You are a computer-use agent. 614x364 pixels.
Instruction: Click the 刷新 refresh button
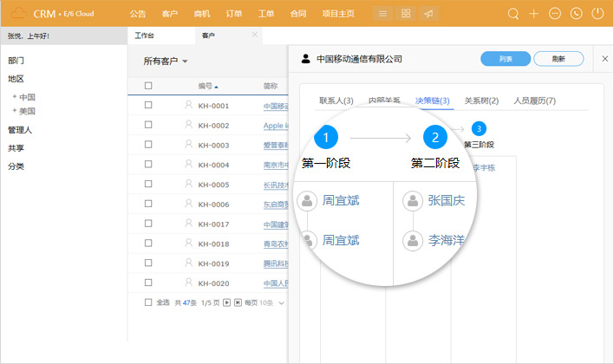(558, 59)
